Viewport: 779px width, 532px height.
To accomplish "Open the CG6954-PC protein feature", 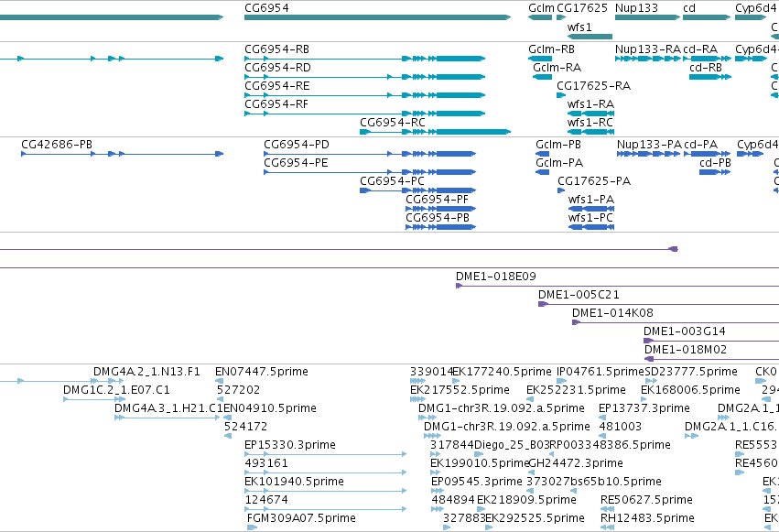I will pyautogui.click(x=418, y=190).
